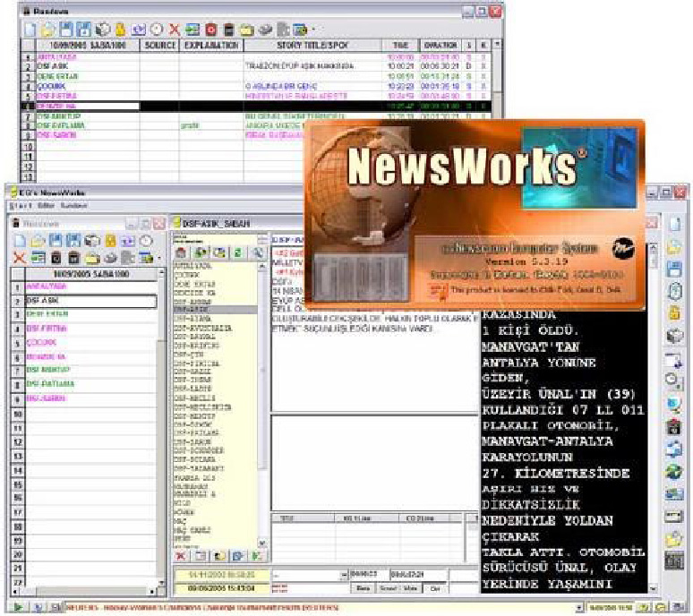Click yellow padlock icon in right sidebar

click(x=674, y=312)
